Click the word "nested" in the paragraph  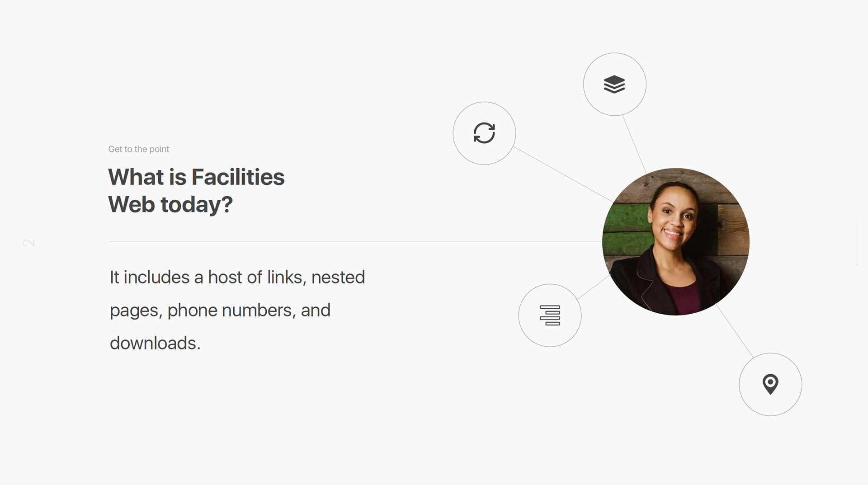coord(338,277)
